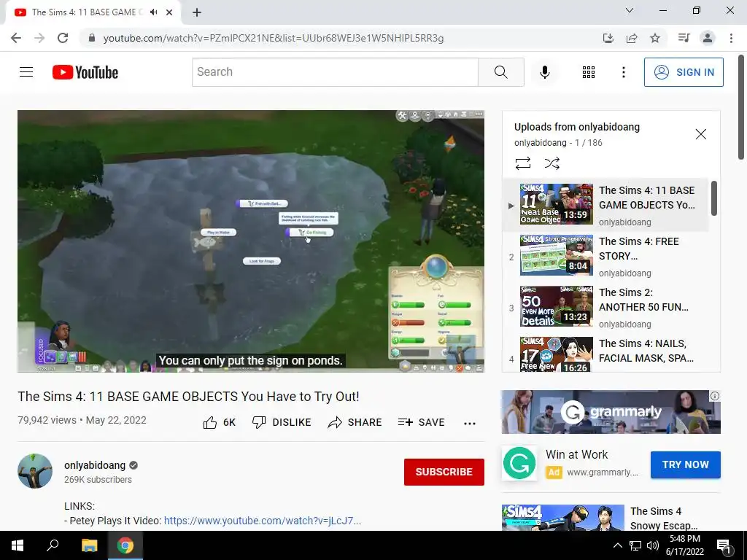The image size is (747, 560).
Task: Toggle loop playlist
Action: click(x=522, y=163)
